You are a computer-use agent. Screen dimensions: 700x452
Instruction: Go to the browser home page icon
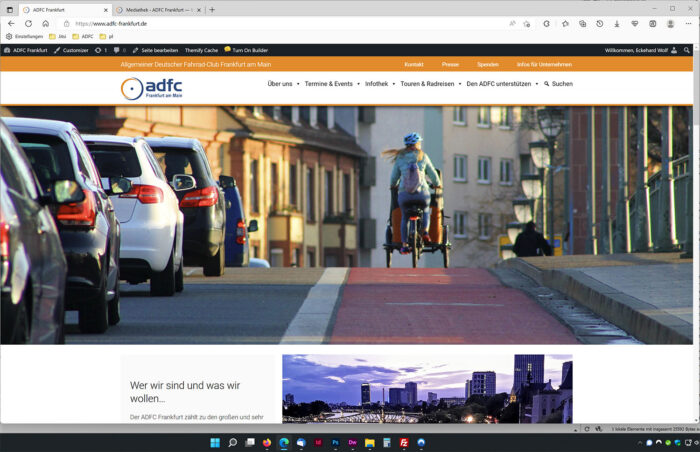45,23
